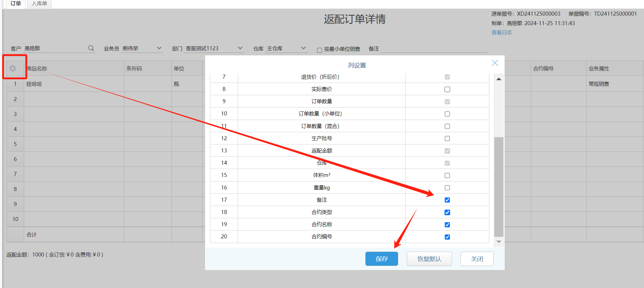644x288 pixels.
Task: Enable the 实际售价 column checkbox
Action: pyautogui.click(x=447, y=89)
